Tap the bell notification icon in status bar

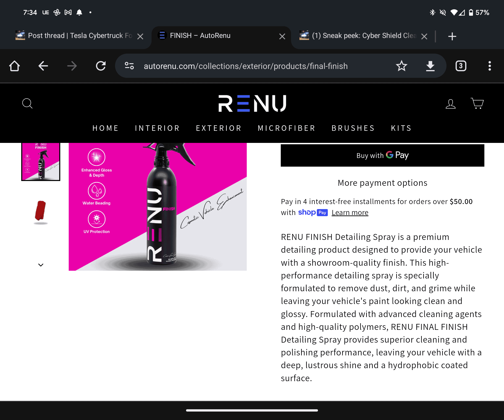point(79,12)
